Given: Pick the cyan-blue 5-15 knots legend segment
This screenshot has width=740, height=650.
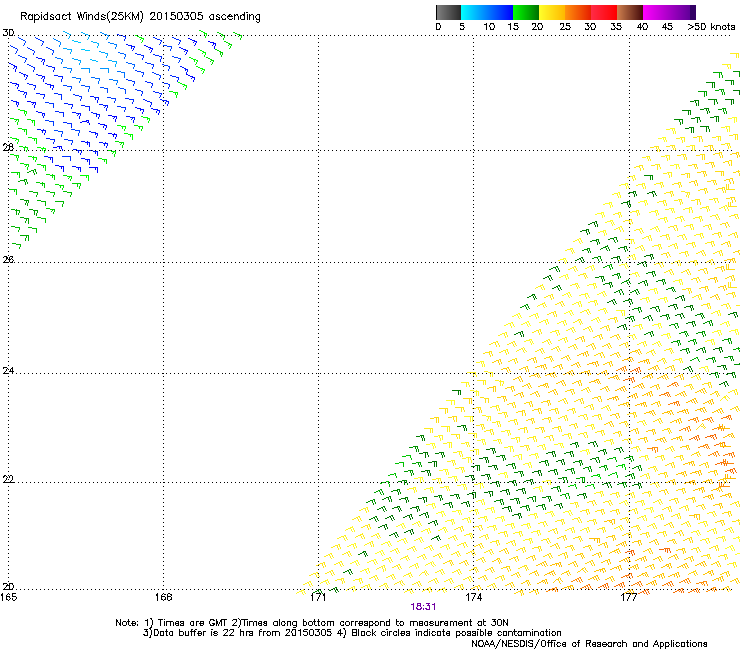Looking at the screenshot, I should click(487, 12).
